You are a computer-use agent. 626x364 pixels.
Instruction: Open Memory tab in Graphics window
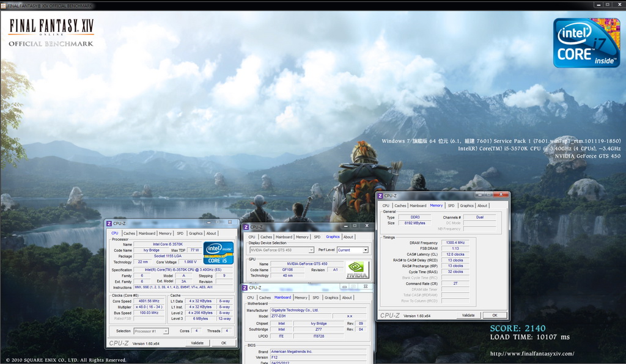click(x=302, y=237)
